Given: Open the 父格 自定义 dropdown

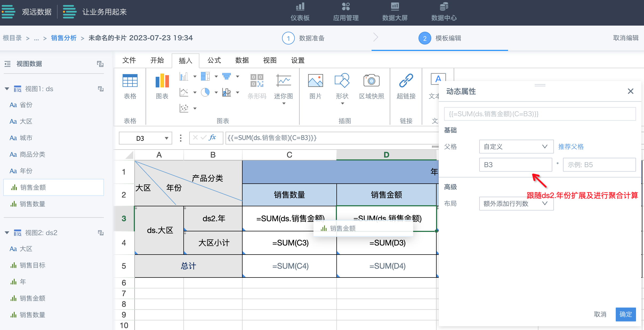Looking at the screenshot, I should pyautogui.click(x=516, y=147).
